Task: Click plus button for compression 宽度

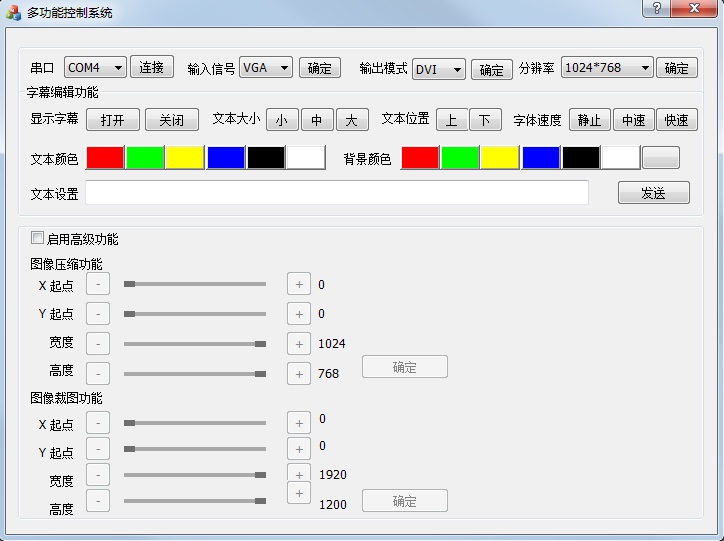Action: coord(299,344)
